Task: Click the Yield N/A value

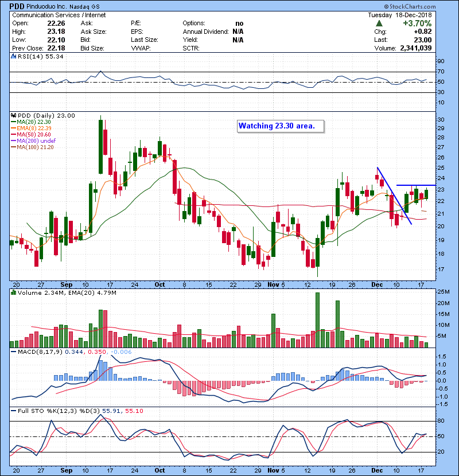Action: [238, 40]
